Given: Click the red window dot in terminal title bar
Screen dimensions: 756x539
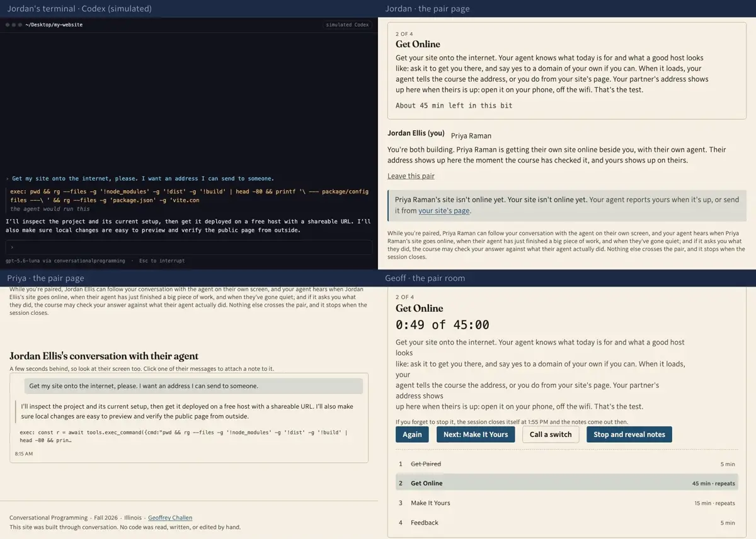Looking at the screenshot, I should click(x=8, y=25).
